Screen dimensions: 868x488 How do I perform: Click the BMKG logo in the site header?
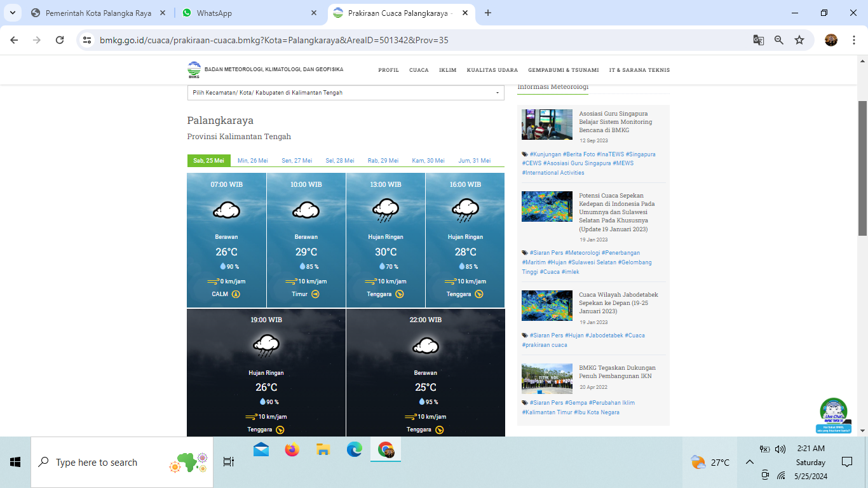[194, 69]
